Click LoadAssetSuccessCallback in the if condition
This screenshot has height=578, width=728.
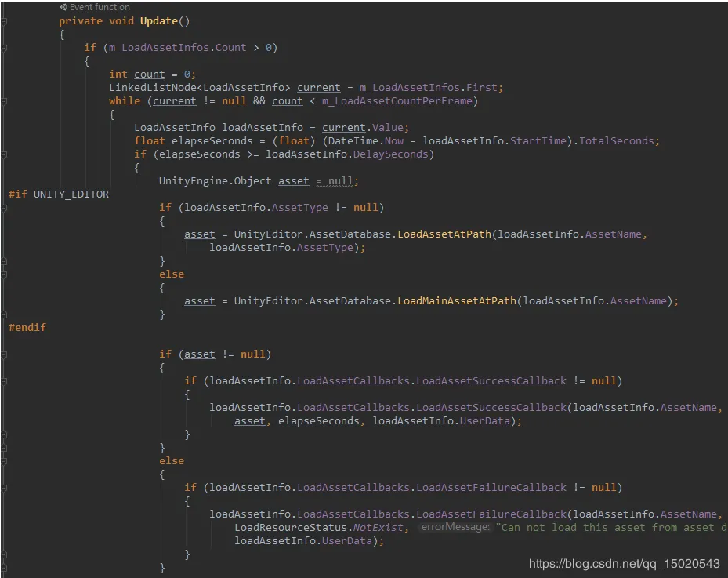tap(491, 381)
